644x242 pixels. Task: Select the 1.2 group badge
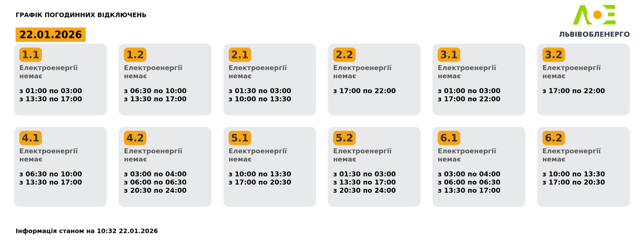[135, 55]
